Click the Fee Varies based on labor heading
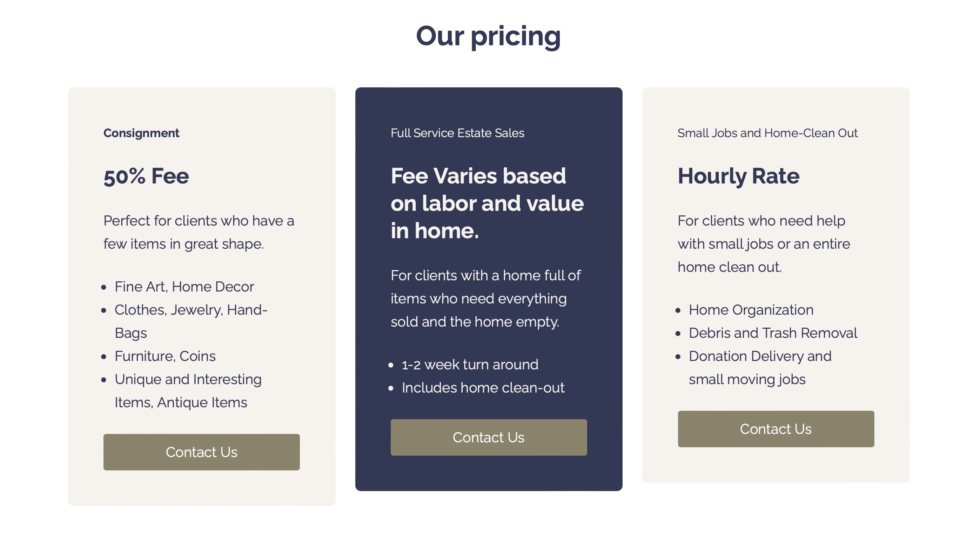The height and width of the screenshot is (536, 980). tap(487, 202)
